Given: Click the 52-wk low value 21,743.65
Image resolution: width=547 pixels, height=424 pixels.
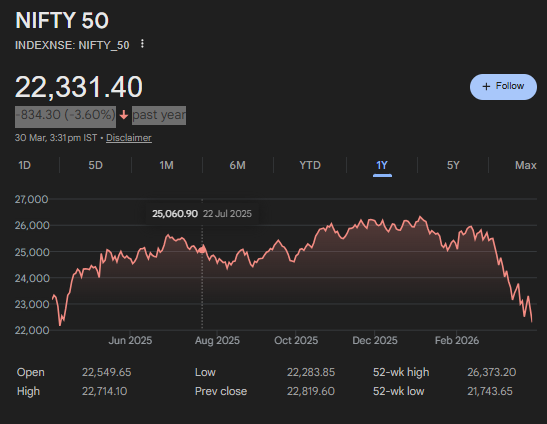Looking at the screenshot, I should coord(490,391).
